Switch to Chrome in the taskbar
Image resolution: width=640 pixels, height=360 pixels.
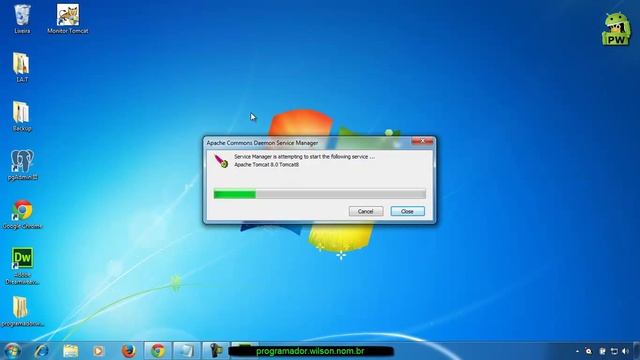click(158, 351)
